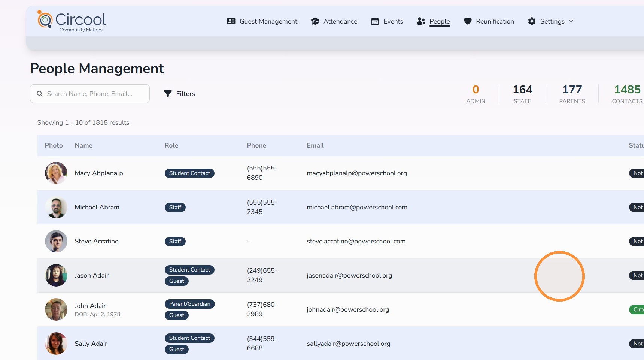Click John Adair's Parent/Guardian badge
Screen dimensions: 644x360
(189, 304)
